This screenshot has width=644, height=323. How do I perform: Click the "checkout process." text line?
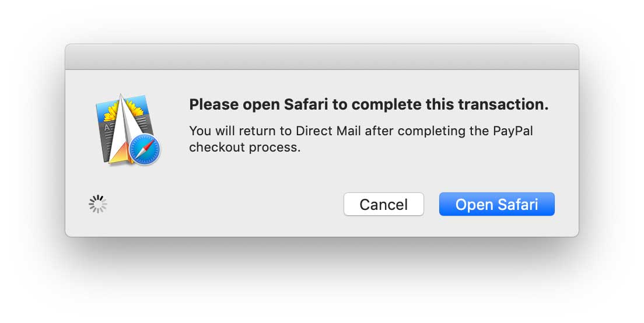245,148
